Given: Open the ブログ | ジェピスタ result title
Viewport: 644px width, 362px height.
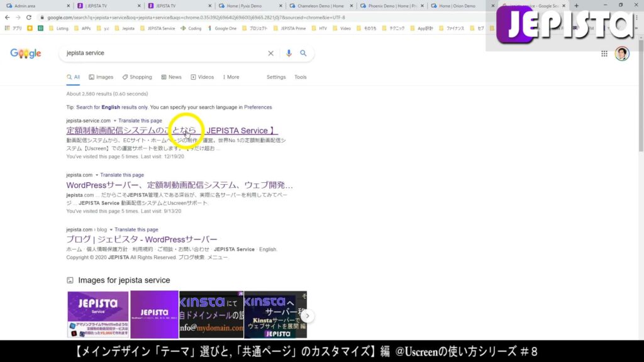Looking at the screenshot, I should 142,239.
